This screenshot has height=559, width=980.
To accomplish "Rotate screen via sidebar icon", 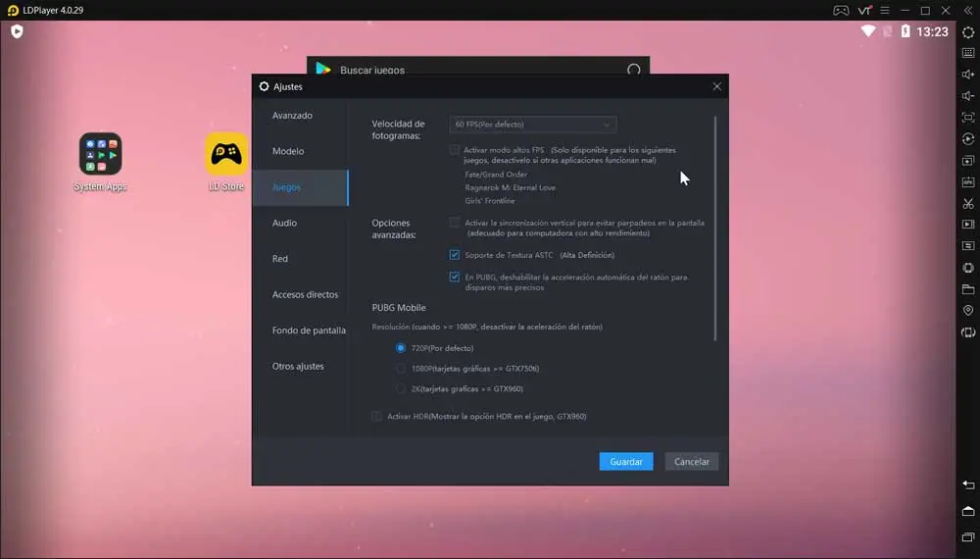I will 968,332.
